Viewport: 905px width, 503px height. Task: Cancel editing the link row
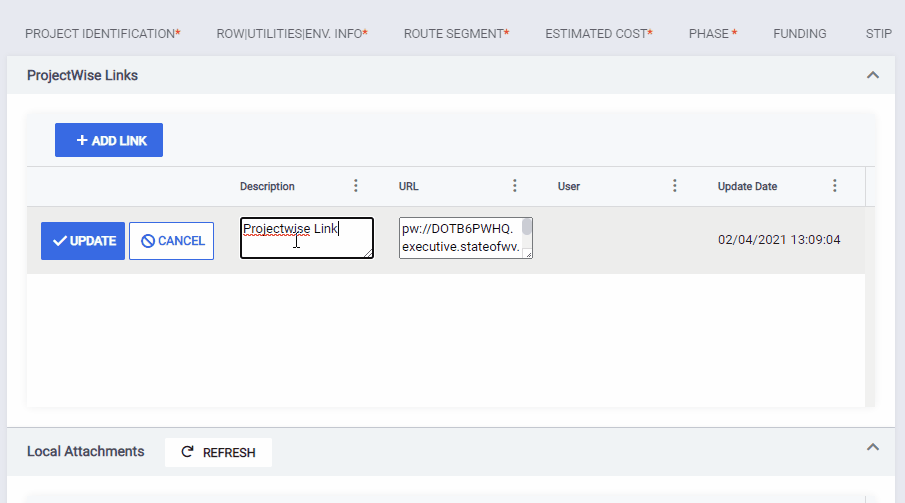click(171, 241)
